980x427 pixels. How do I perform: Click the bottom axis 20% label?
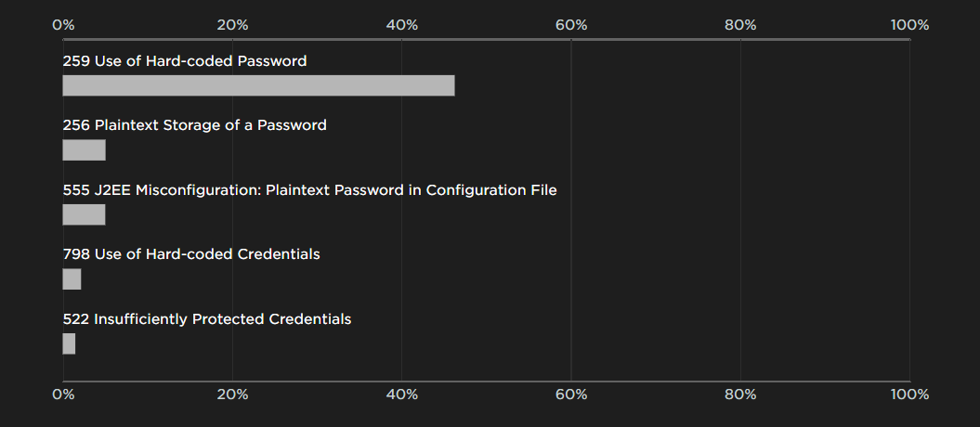click(x=232, y=395)
